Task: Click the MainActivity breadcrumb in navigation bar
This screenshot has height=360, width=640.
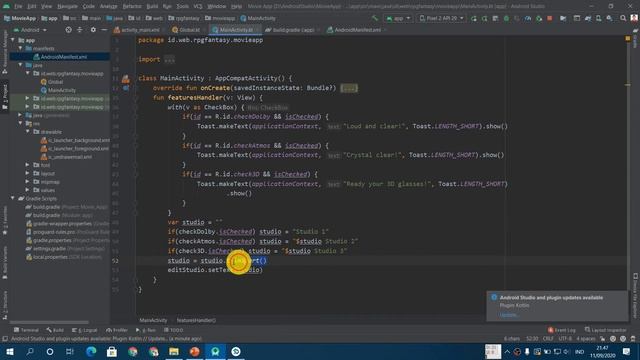Action: coord(258,18)
